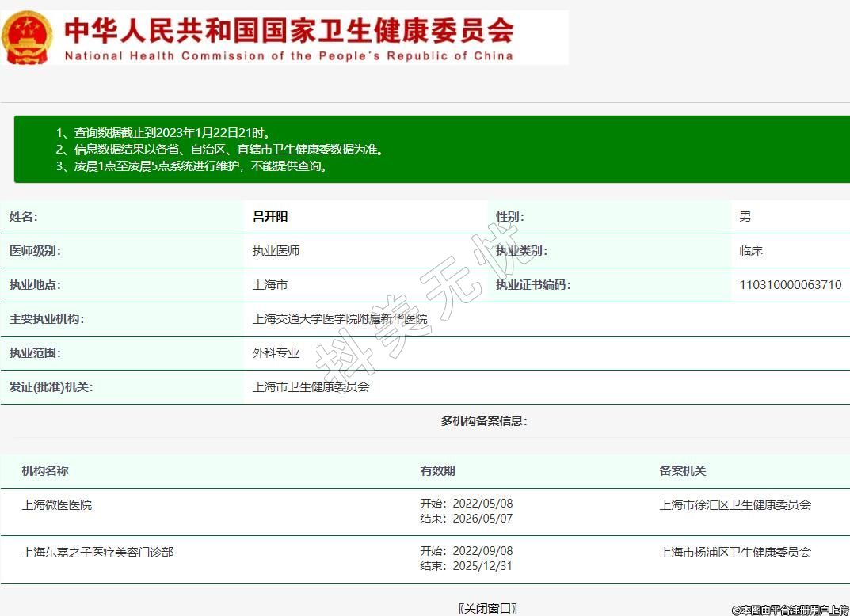Click the first notice line about query data date
Viewport: 850px width, 616px height.
168,133
